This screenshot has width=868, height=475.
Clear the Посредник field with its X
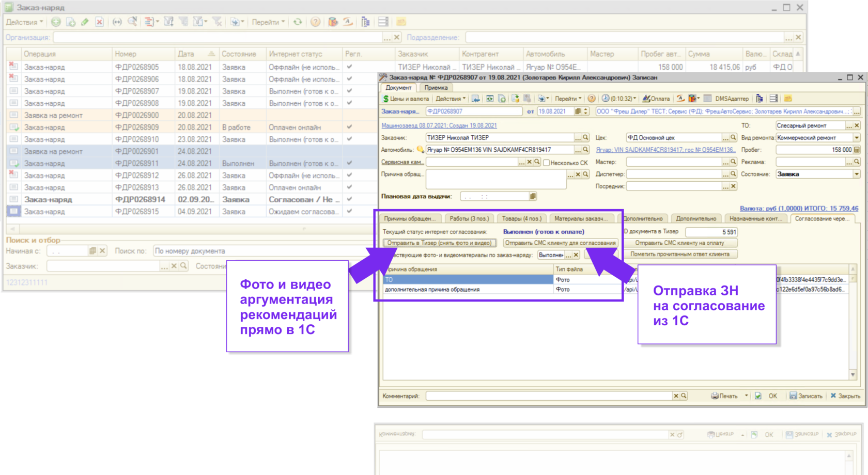(733, 186)
